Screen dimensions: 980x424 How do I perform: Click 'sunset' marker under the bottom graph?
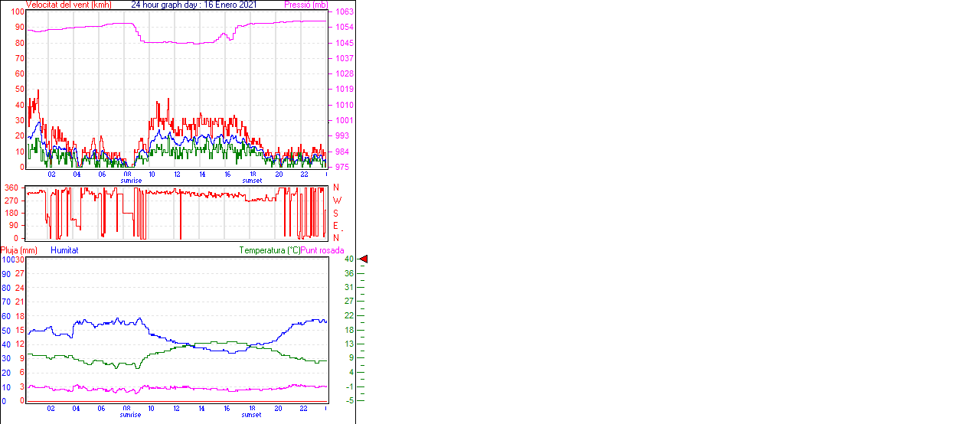(252, 415)
